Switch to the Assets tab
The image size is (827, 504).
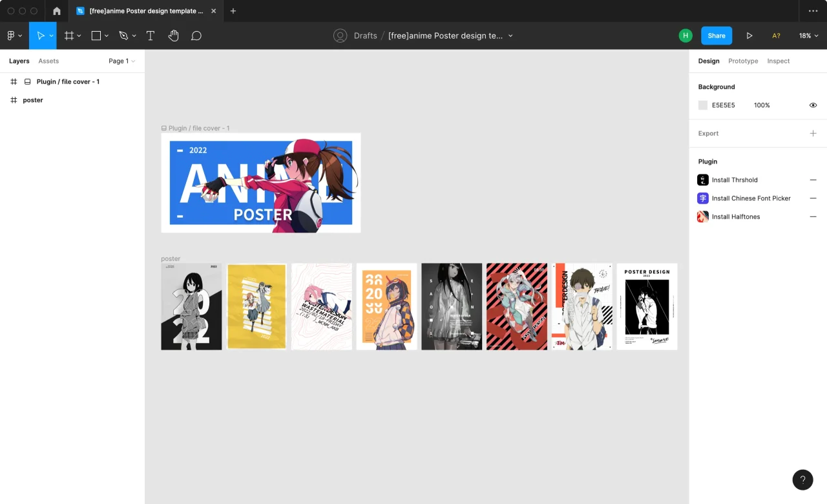coord(48,61)
